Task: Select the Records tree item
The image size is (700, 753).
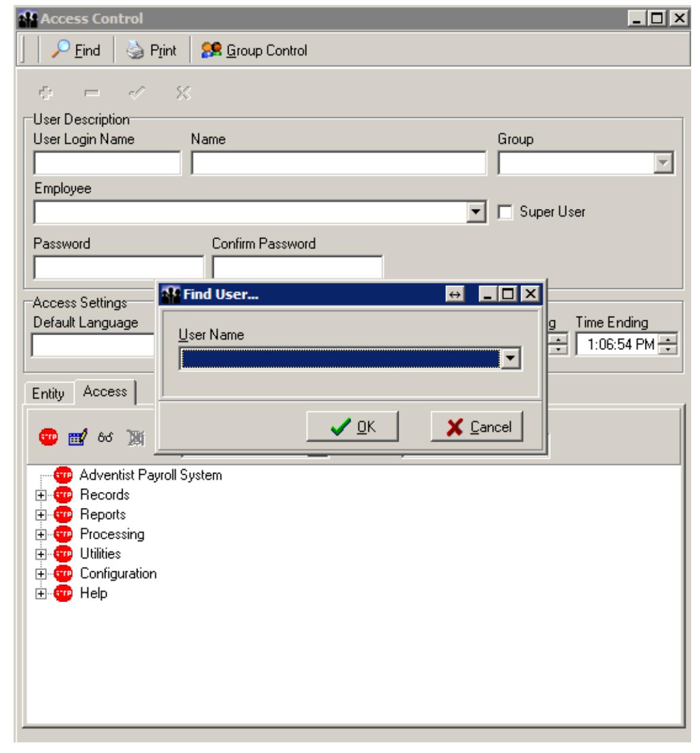Action: coord(105,495)
